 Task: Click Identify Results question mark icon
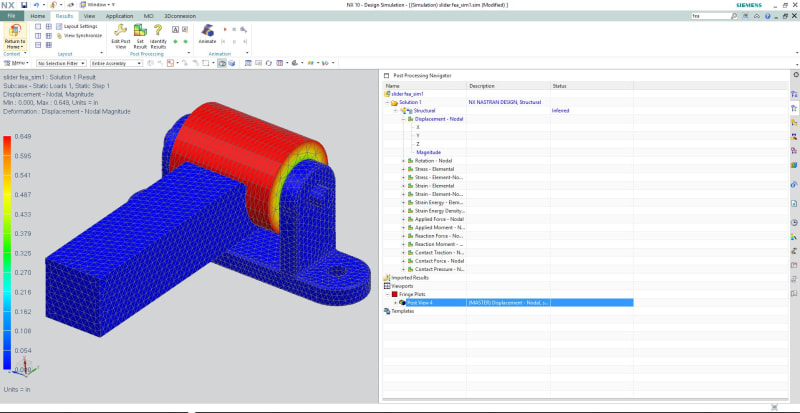coord(158,30)
